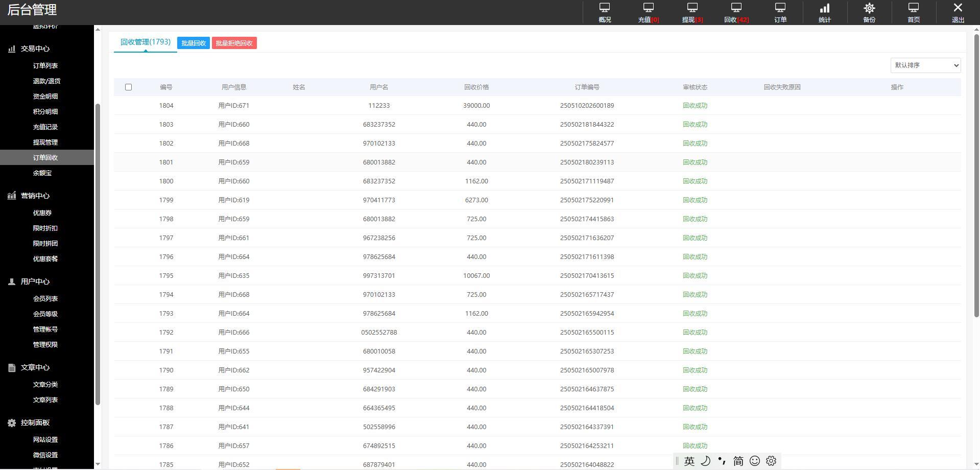This screenshot has height=470, width=980.
Task: Open 资金明细 in sidebar
Action: click(x=45, y=96)
